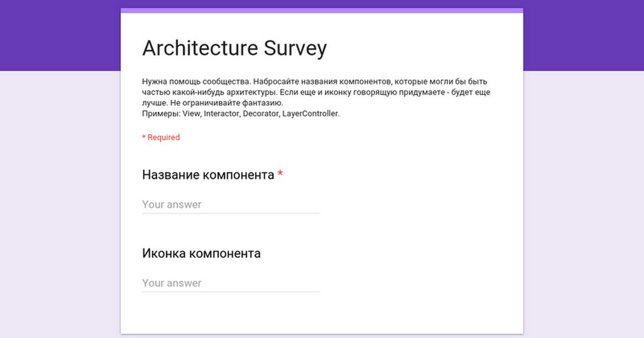Viewport: 644px width, 338px height.
Task: Click the red asterisk beside Название компонента
Action: pos(280,174)
